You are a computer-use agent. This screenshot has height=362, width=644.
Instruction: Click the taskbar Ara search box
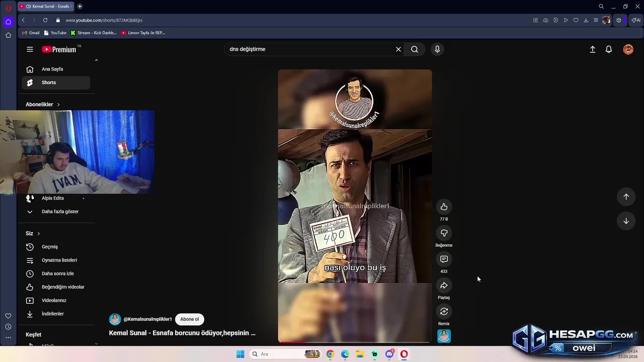286,354
